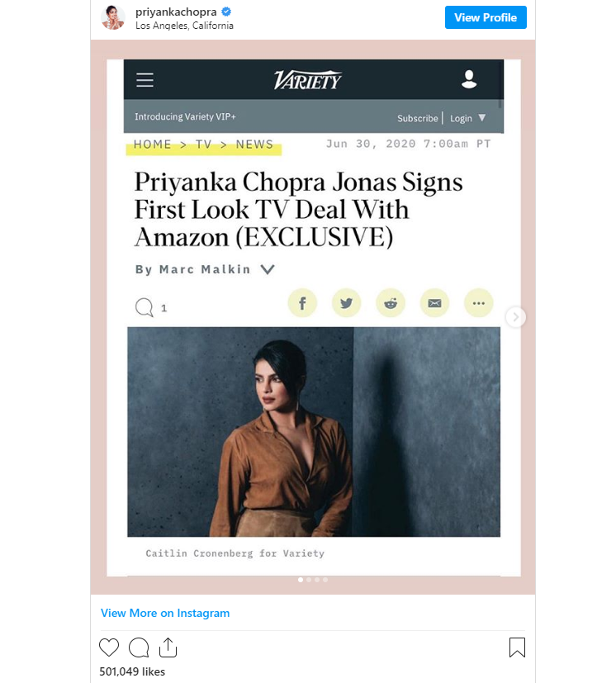Open View More on Instagram link

point(165,613)
